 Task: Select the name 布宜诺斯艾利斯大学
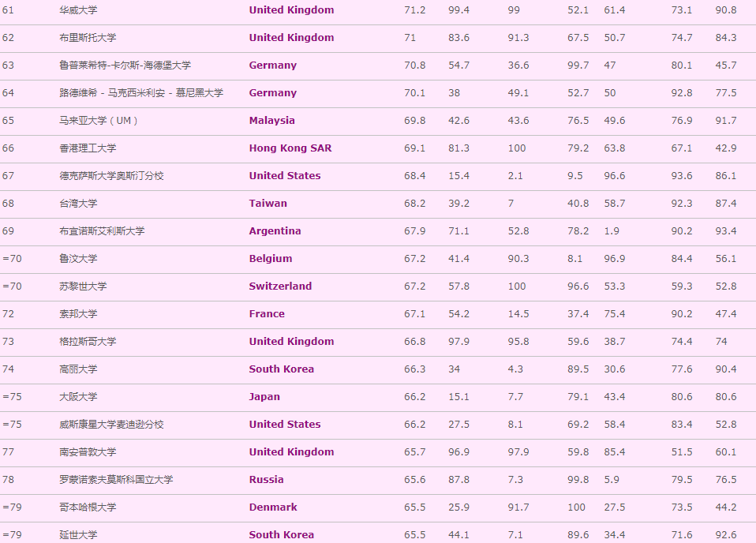pyautogui.click(x=102, y=231)
